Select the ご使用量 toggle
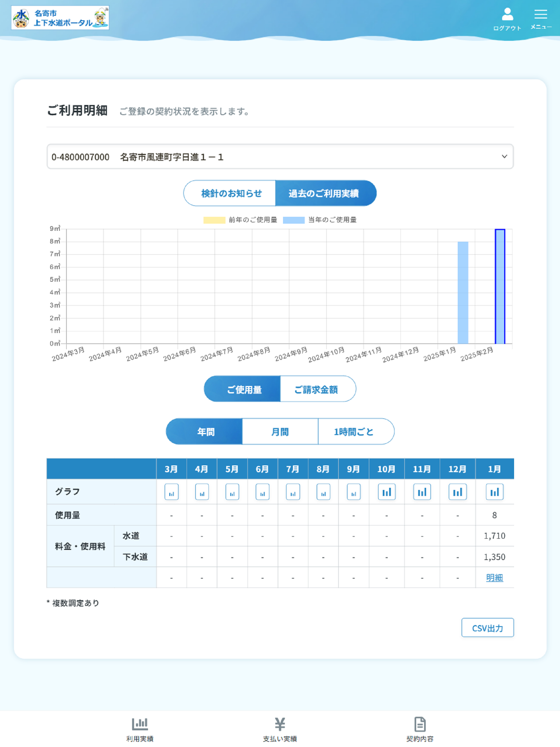560x747 pixels. tap(242, 389)
